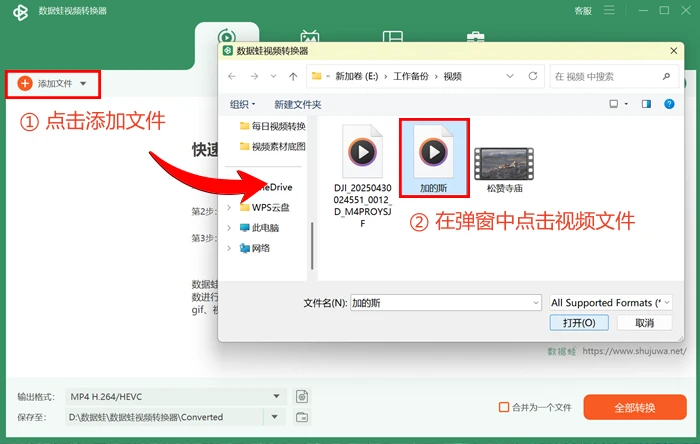Open the image/MV tab icon

(310, 36)
